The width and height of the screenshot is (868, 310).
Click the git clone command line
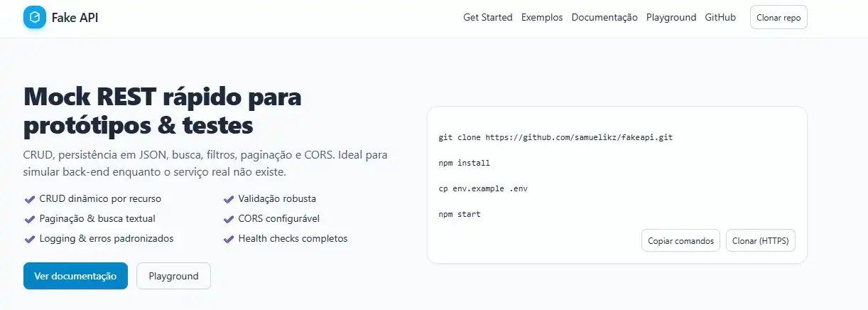tap(555, 137)
